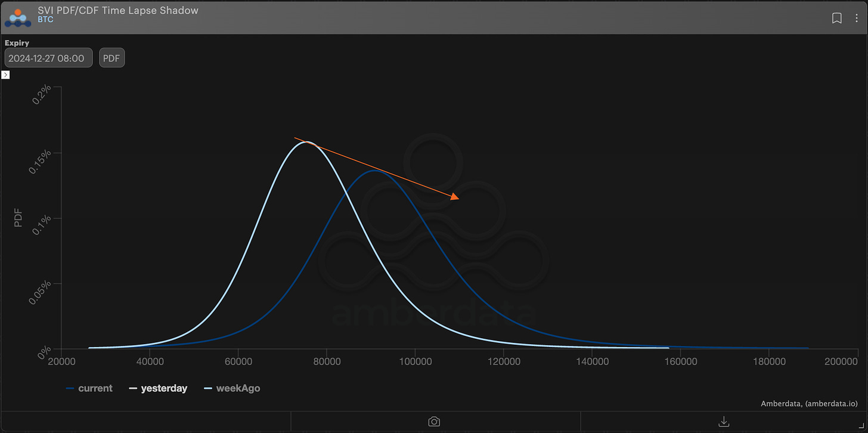Expand the collapsed side panel arrow

pos(5,75)
